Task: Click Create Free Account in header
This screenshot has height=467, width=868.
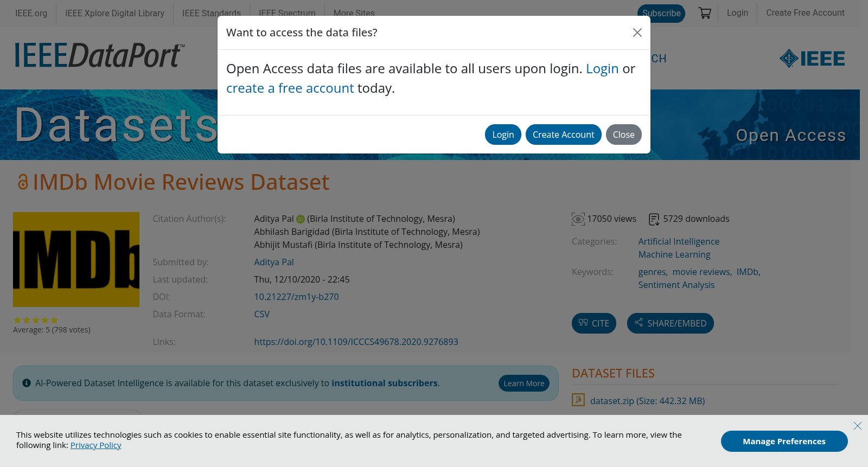Action: click(805, 12)
